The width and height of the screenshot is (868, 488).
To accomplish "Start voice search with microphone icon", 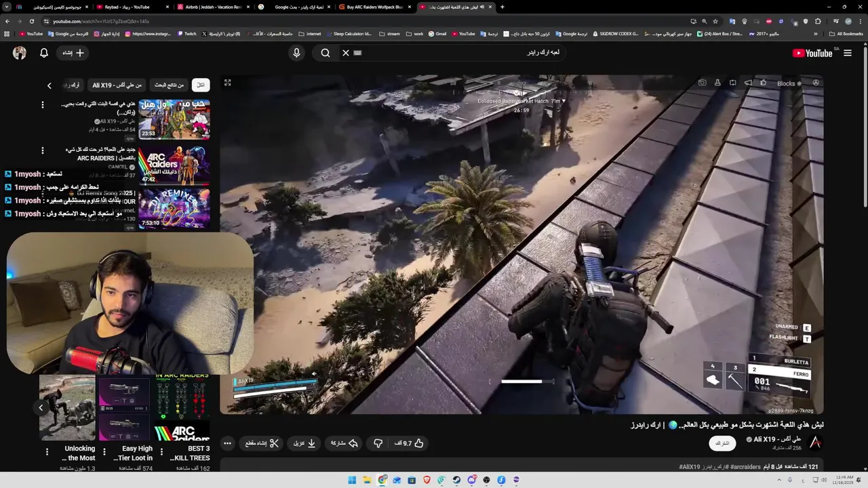I will pyautogui.click(x=296, y=53).
